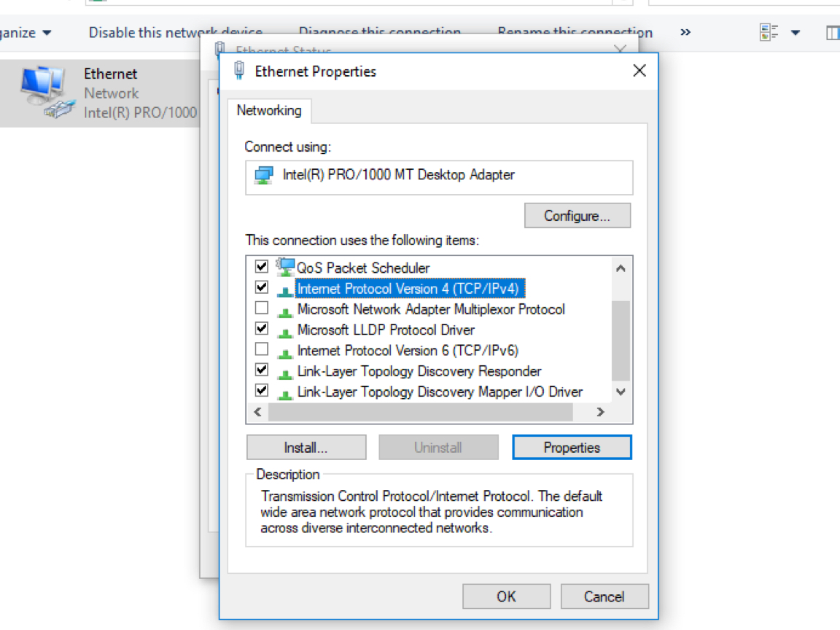Select Internet Protocol Version 4 (TCP/IPv4) row
840x630 pixels.
(411, 289)
